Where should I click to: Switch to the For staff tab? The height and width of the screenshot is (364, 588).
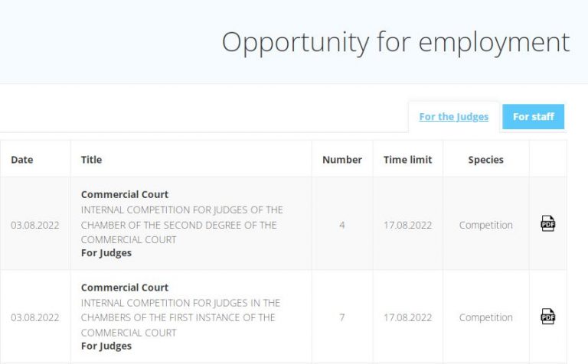(x=533, y=117)
